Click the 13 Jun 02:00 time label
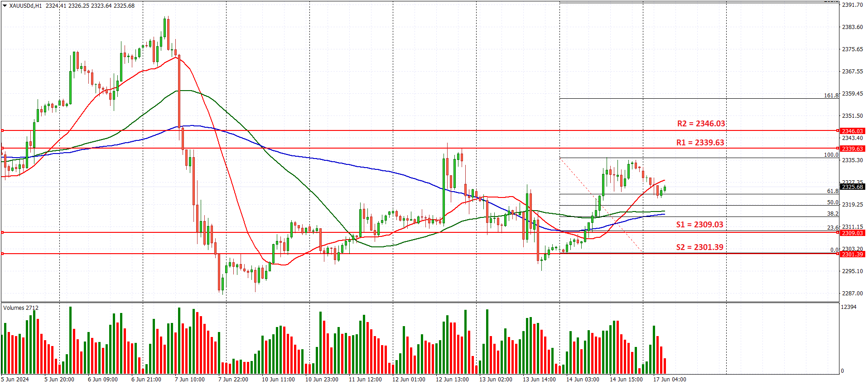 click(496, 380)
